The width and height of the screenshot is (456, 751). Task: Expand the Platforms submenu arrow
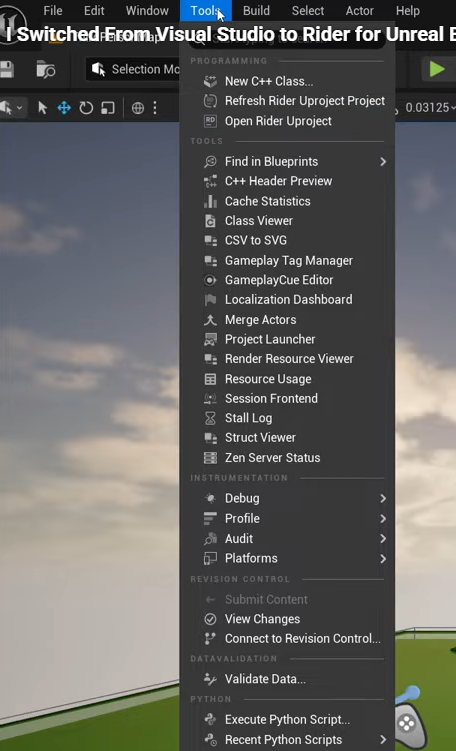pyautogui.click(x=383, y=558)
